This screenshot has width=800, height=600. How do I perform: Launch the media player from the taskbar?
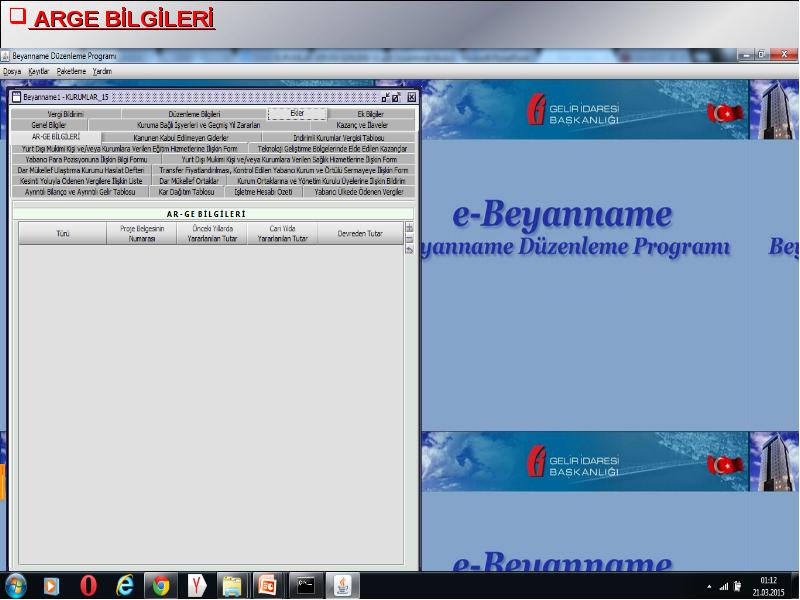click(51, 586)
